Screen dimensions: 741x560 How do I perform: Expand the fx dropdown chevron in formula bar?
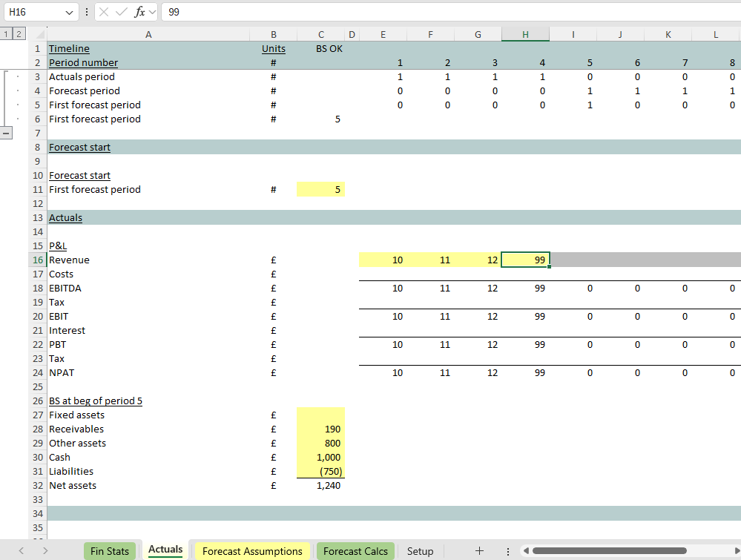pos(152,13)
